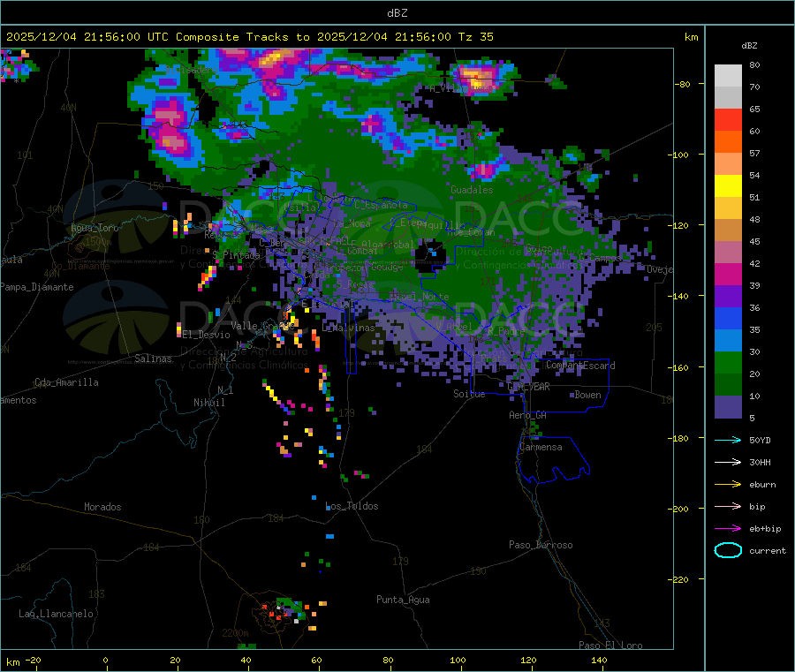The image size is (795, 672).
Task: Select the dark orange 57-60 dBZ color band
Action: [728, 142]
